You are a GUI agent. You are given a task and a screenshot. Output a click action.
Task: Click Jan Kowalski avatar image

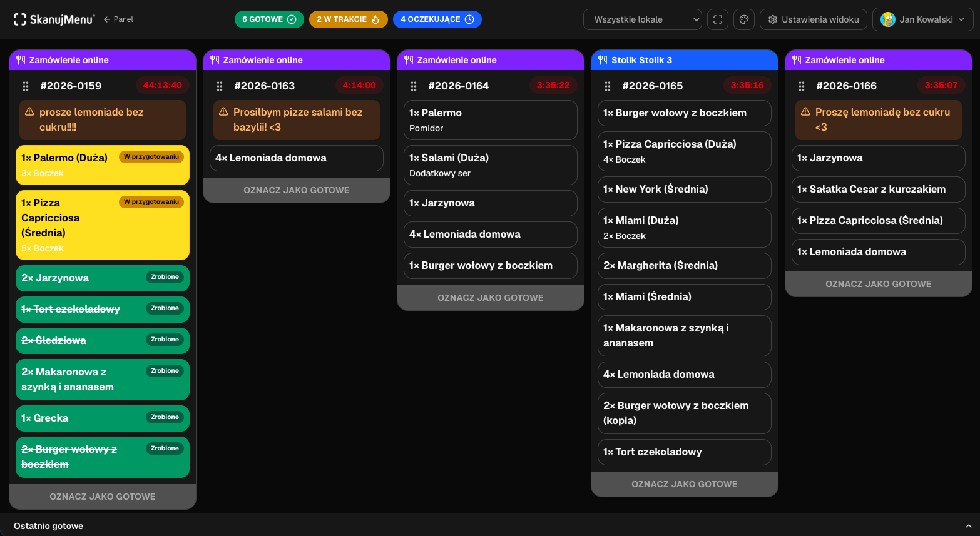(x=888, y=19)
